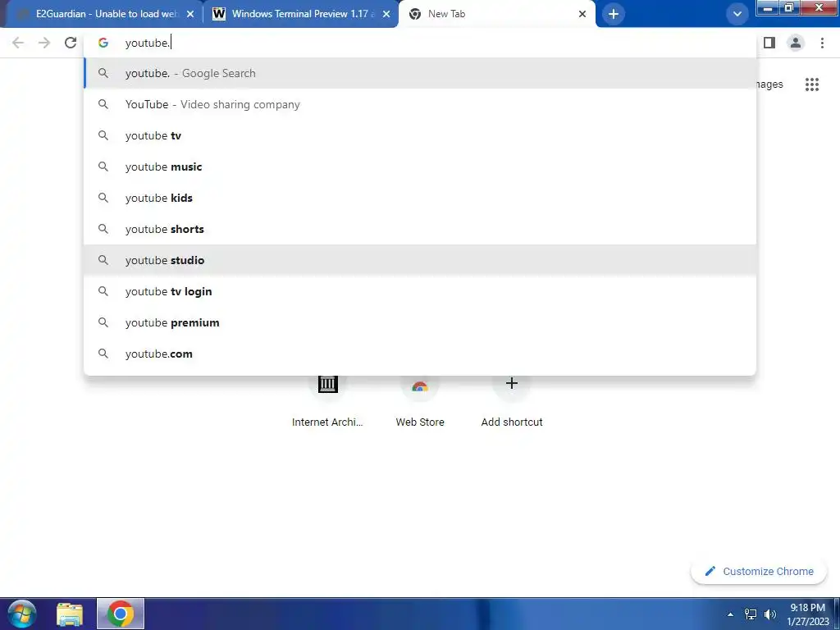Select the 'youtube studio' suggestion
Image resolution: width=840 pixels, height=630 pixels.
coord(420,260)
